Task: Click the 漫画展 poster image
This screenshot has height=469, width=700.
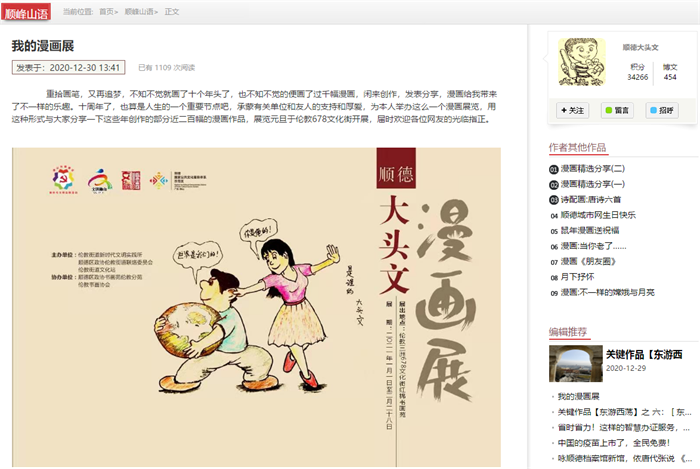Action: 256,307
